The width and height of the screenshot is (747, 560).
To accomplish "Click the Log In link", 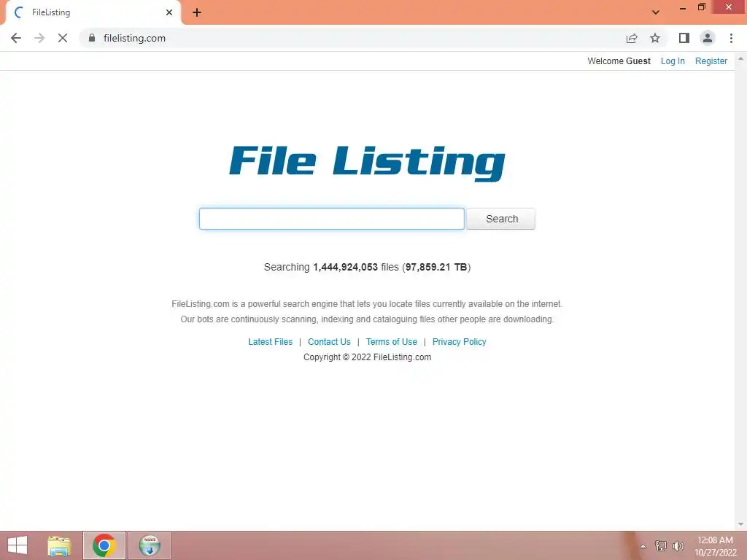I will tap(672, 61).
